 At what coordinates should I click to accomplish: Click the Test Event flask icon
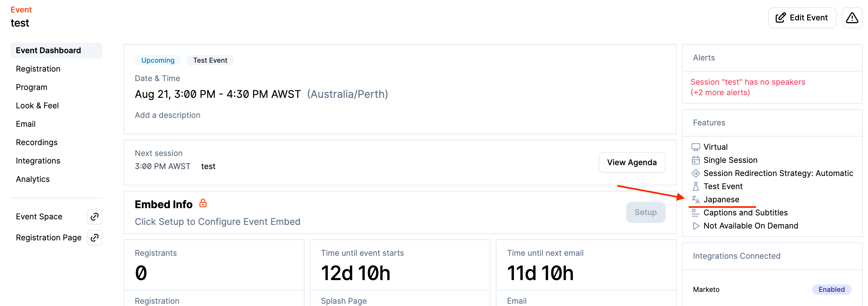point(696,186)
